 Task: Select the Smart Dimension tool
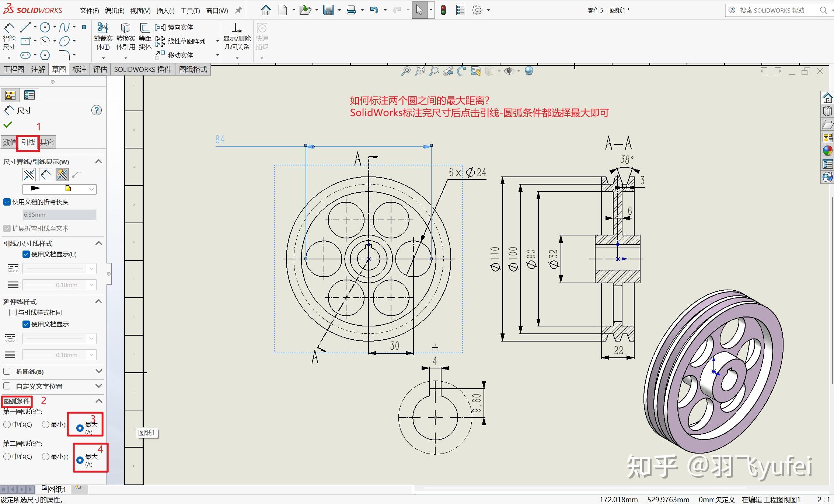tap(9, 36)
